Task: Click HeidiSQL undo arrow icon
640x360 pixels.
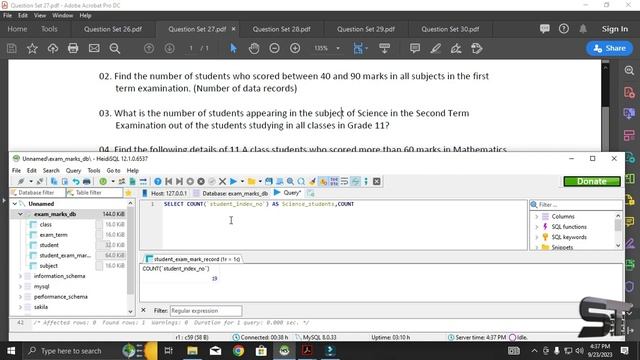Action: point(76,181)
